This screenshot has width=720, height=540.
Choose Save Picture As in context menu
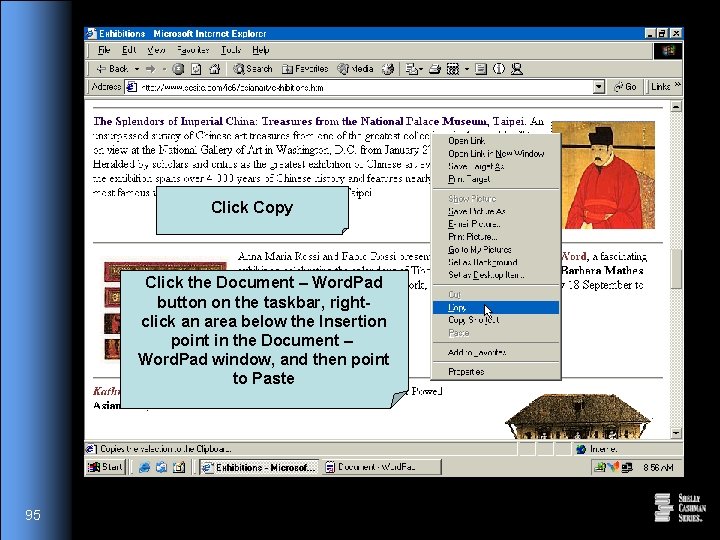pos(496,212)
